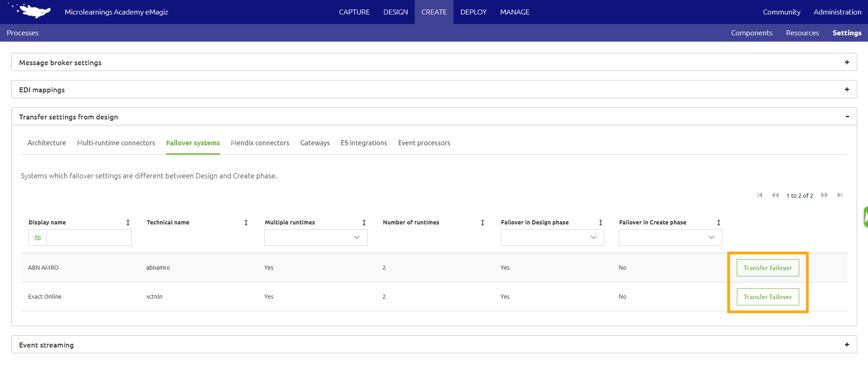Open Processes in the sub navigation
The height and width of the screenshot is (371, 868).
23,33
